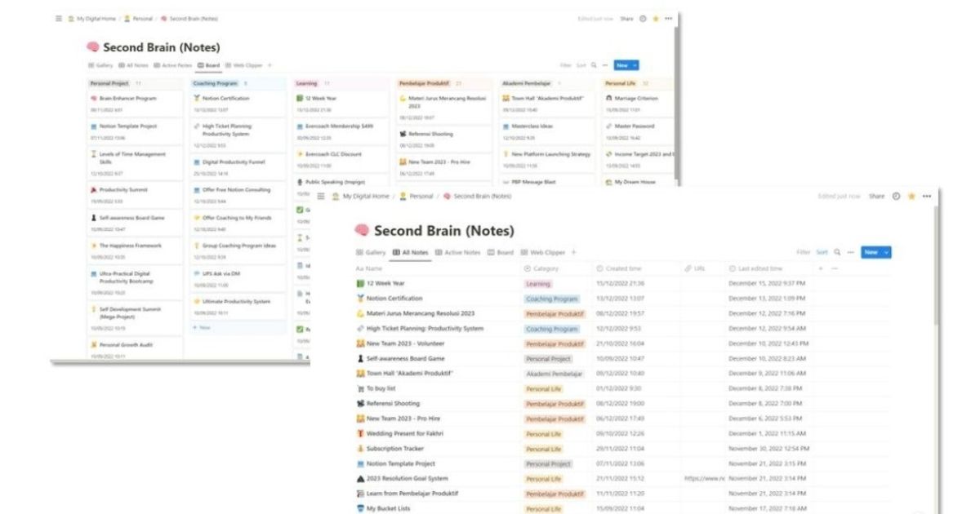Screen dimensions: 980x514
Task: Click My Bucket Lists row icon
Action: [x=360, y=508]
